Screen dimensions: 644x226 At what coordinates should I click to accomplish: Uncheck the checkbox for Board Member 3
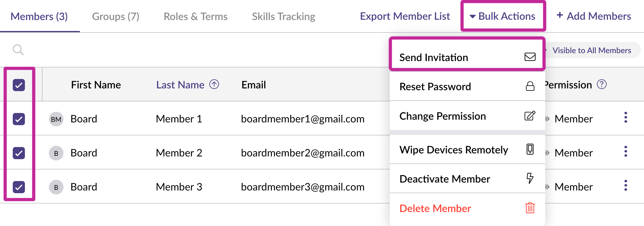pos(19,187)
